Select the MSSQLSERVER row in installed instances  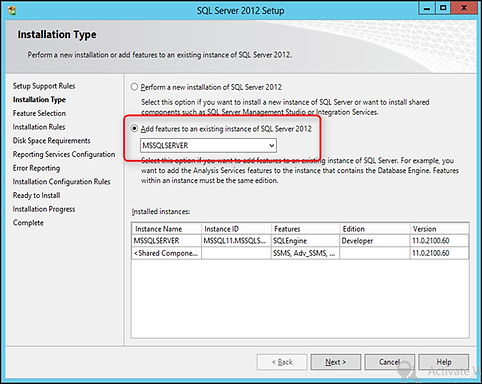click(300, 241)
